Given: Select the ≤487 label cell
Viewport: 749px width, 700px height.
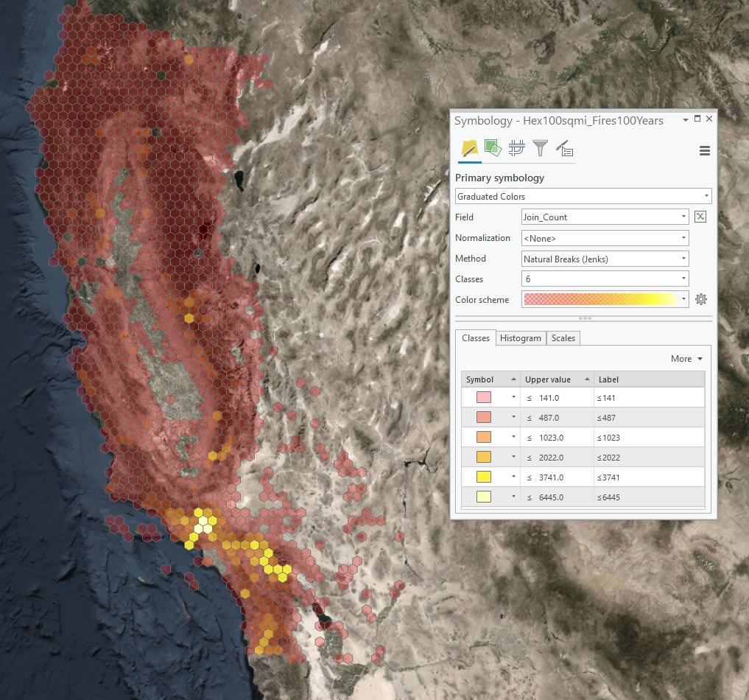Looking at the screenshot, I should pyautogui.click(x=649, y=418).
